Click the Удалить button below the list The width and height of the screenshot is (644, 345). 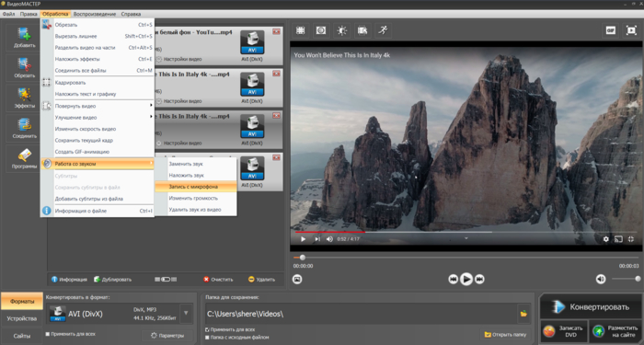coord(261,280)
